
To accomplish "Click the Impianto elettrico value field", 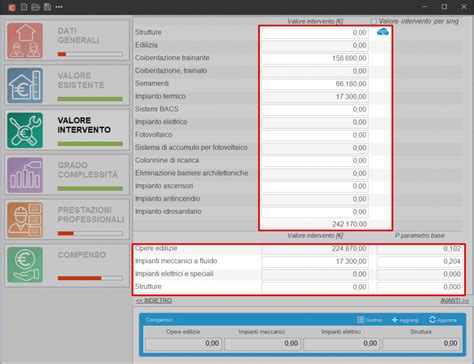I will click(315, 122).
